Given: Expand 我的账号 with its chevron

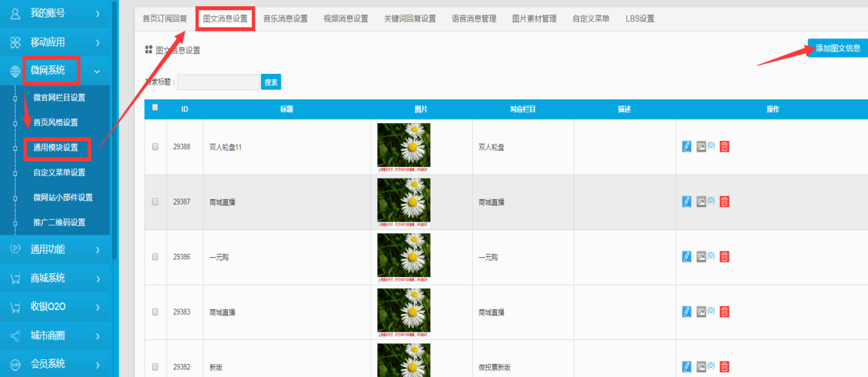Looking at the screenshot, I should click(x=97, y=14).
